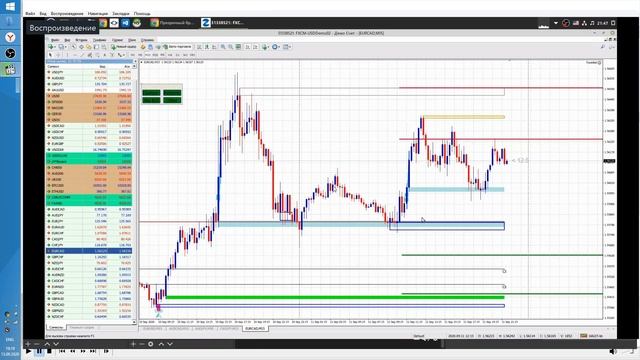This screenshot has width=640, height=360.
Task: Open the FXCM window taskbar button
Action: [223, 23]
